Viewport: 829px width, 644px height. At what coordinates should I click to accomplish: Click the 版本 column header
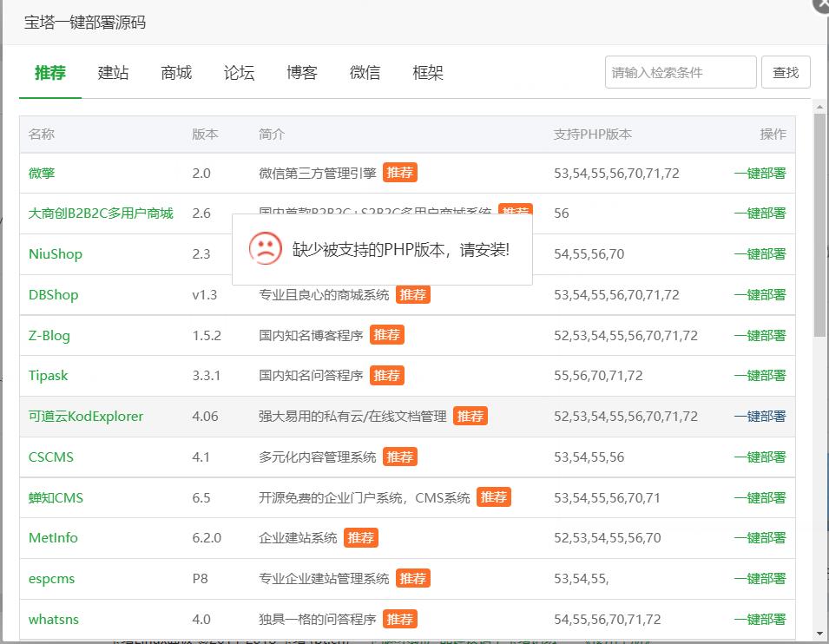point(205,135)
